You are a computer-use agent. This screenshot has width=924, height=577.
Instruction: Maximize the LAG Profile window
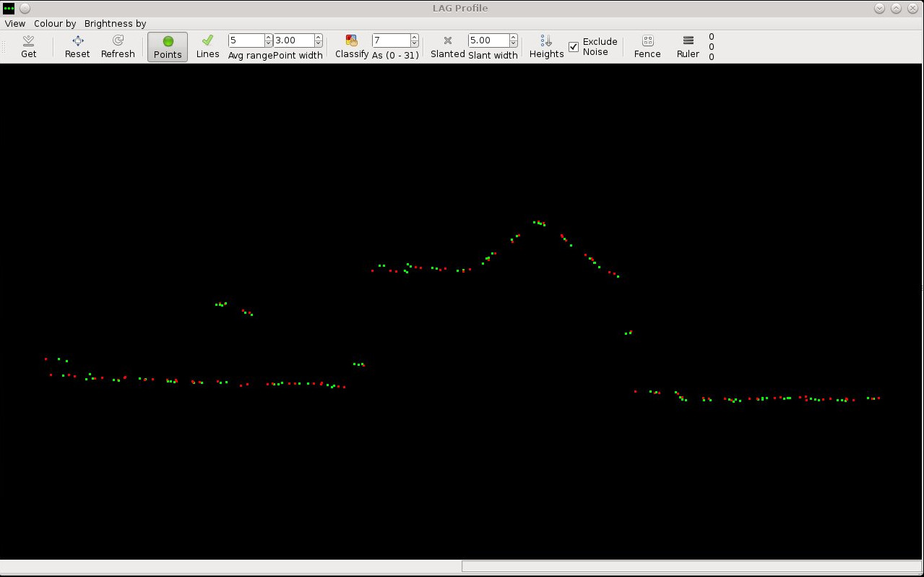[896, 8]
